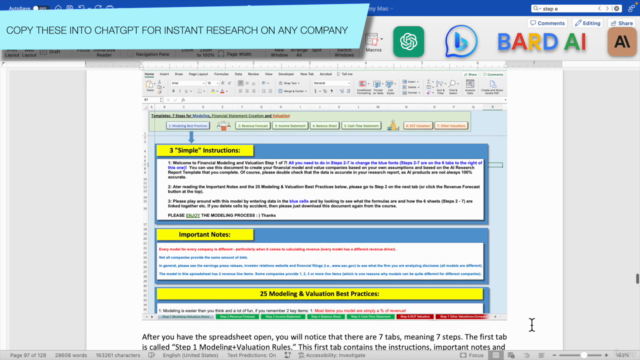The width and height of the screenshot is (640, 360).
Task: Click the Share button
Action: tap(622, 23)
